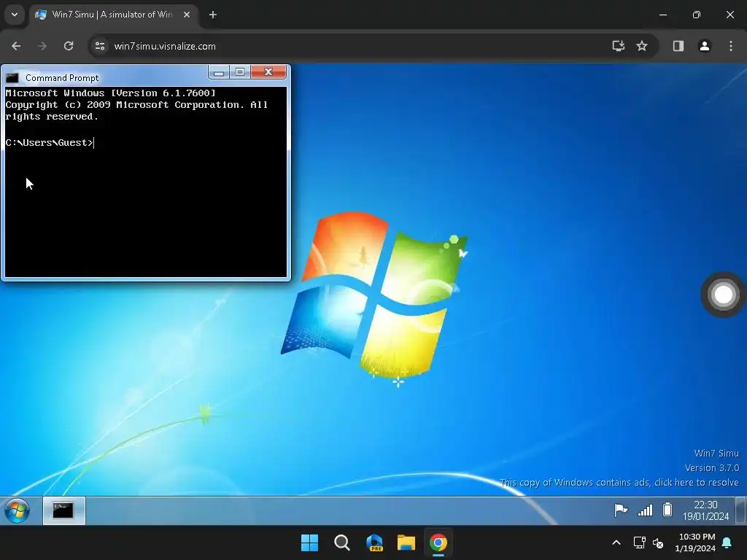
Task: Open the Action Center flag tray icon
Action: [x=621, y=510]
